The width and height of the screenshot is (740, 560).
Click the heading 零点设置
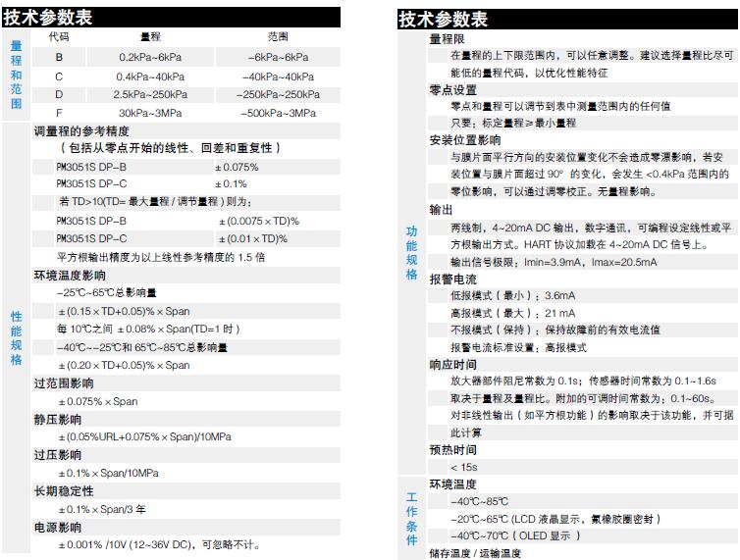click(453, 89)
